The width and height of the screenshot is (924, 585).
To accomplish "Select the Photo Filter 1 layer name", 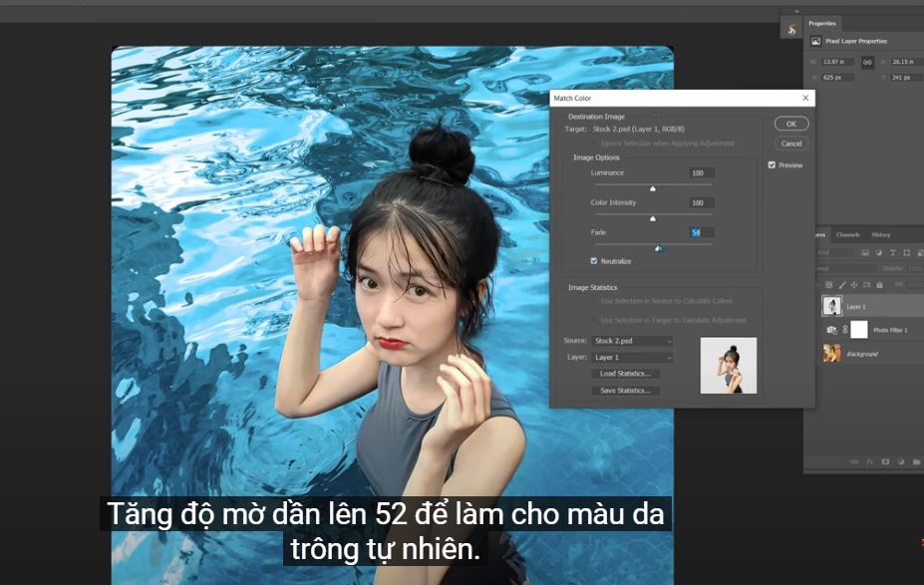I will (x=890, y=331).
